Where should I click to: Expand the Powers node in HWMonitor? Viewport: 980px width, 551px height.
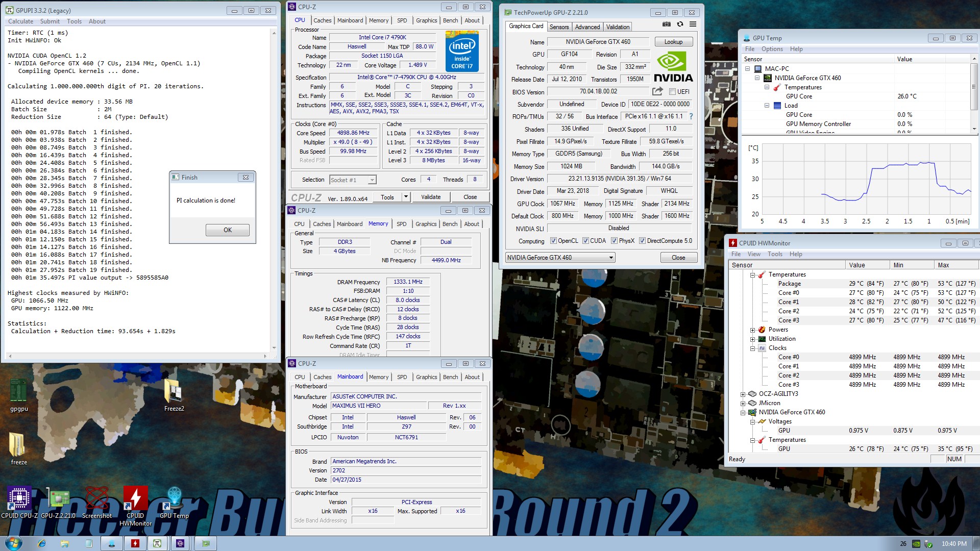click(x=752, y=330)
